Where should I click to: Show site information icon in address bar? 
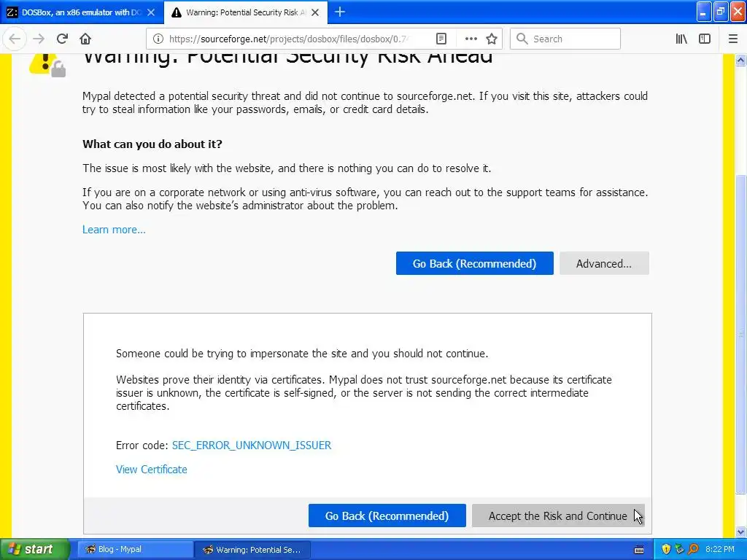[x=158, y=39]
